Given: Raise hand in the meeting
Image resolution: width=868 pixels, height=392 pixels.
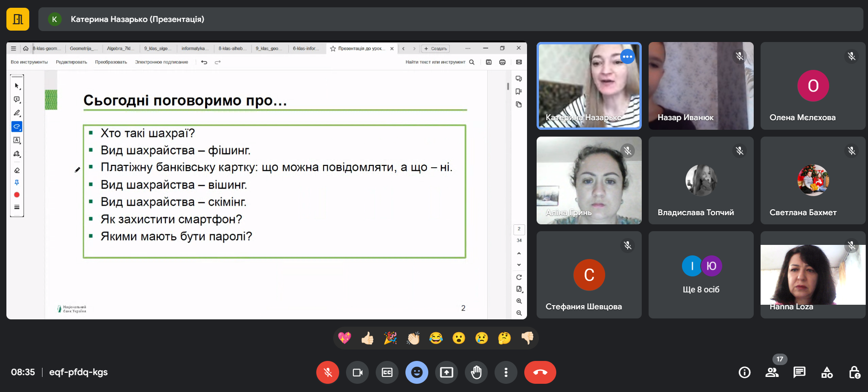Looking at the screenshot, I should [x=476, y=372].
